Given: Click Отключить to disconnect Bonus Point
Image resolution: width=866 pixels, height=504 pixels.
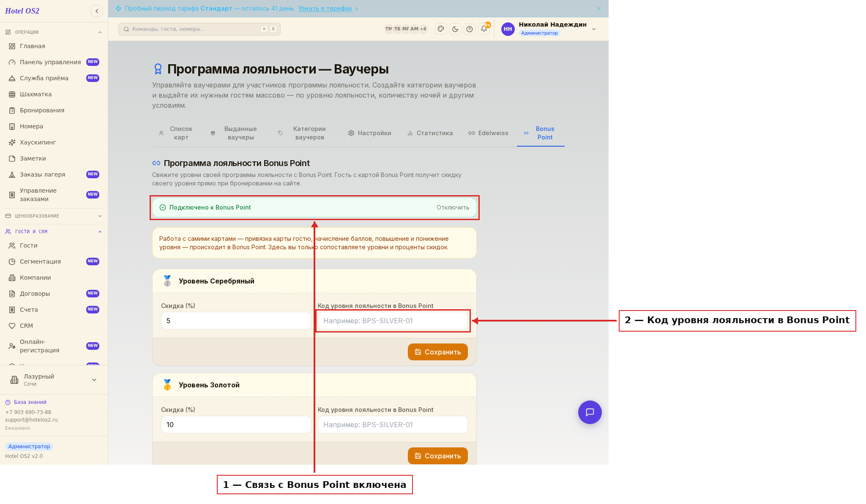Looking at the screenshot, I should (x=453, y=207).
